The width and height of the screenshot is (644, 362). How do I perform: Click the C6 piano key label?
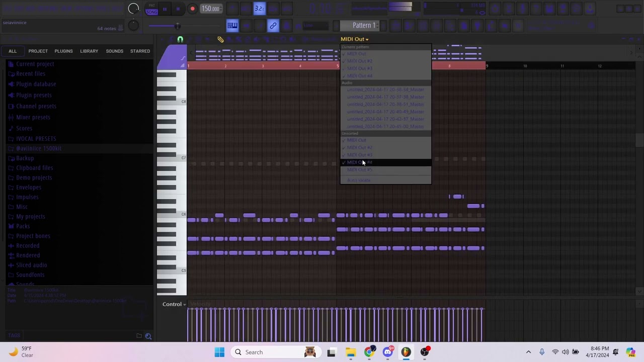click(183, 214)
